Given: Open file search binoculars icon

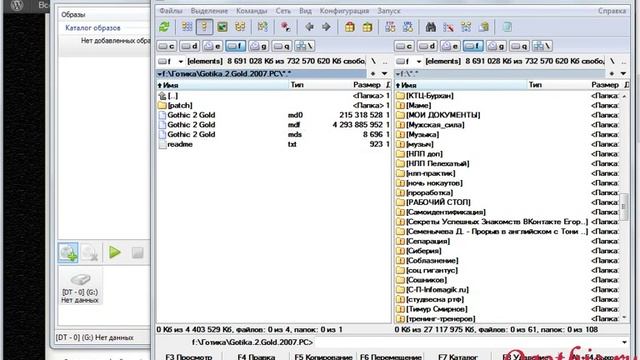Looking at the screenshot, I should [431, 27].
